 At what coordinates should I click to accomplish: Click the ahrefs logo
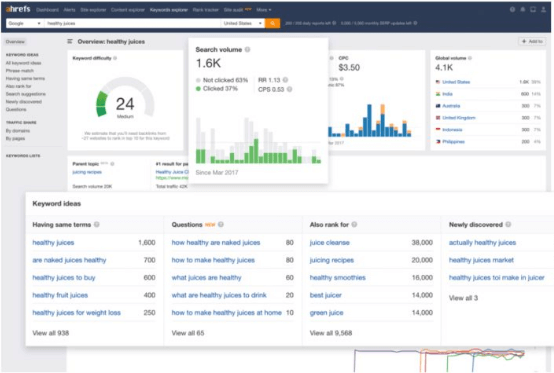(x=18, y=9)
